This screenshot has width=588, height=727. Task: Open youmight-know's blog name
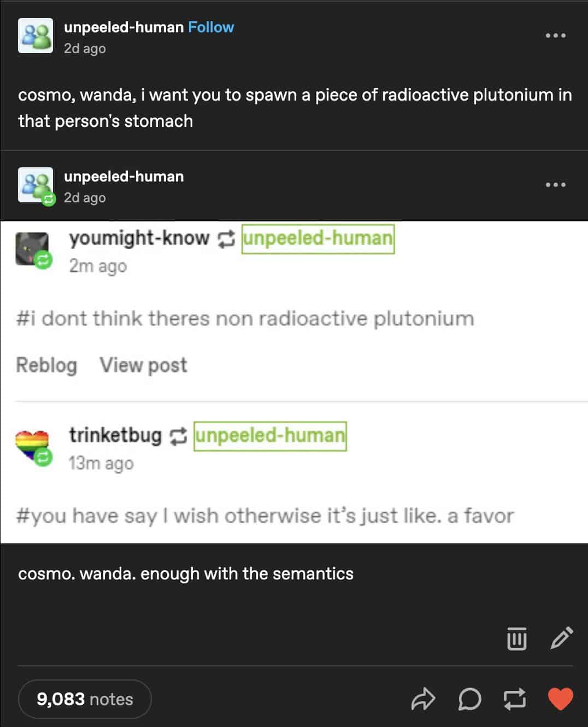pos(138,238)
